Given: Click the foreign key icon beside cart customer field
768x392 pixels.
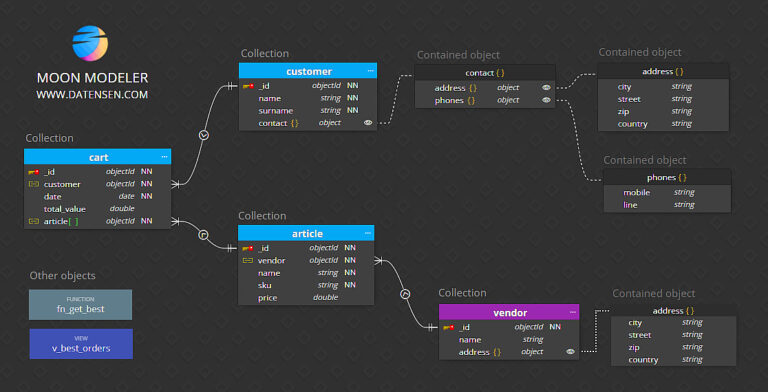Looking at the screenshot, I should tap(34, 184).
